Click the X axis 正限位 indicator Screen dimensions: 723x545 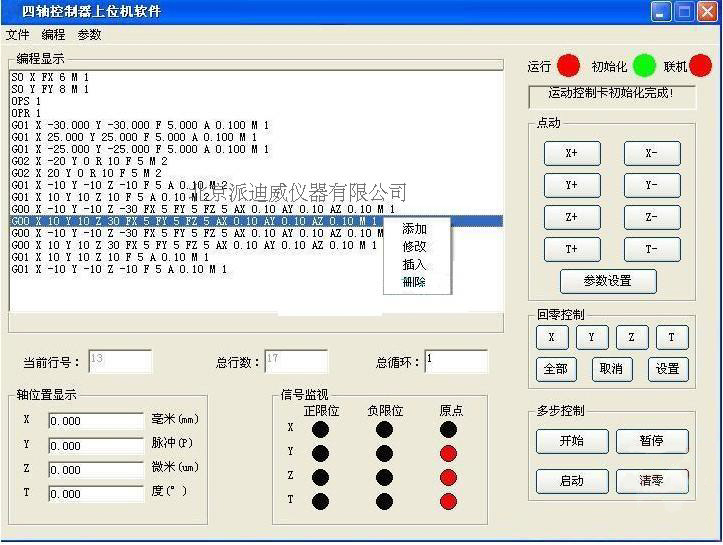320,429
